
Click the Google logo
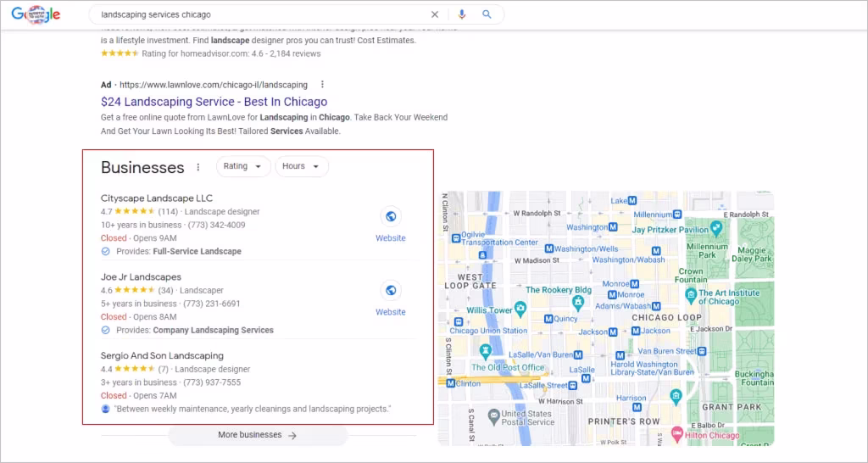[x=36, y=14]
